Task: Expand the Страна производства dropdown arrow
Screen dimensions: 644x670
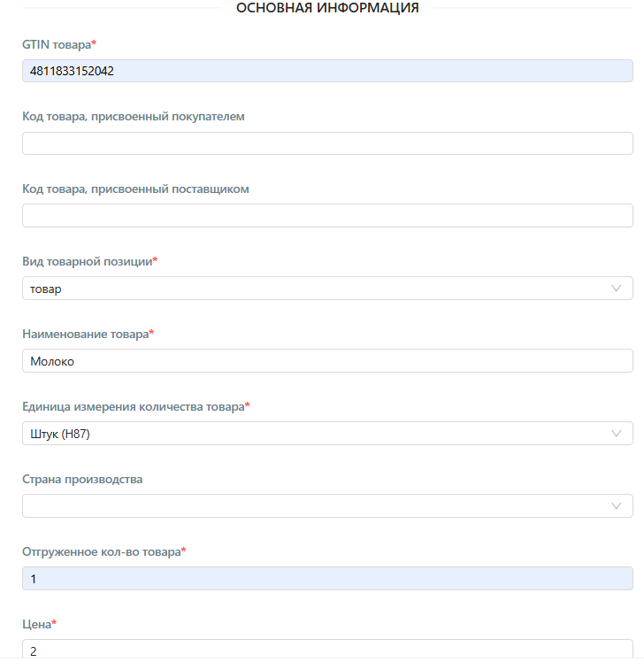Action: tap(616, 506)
